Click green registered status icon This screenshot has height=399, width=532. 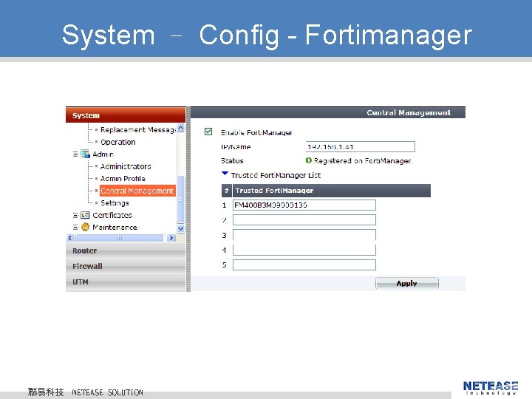pos(308,160)
